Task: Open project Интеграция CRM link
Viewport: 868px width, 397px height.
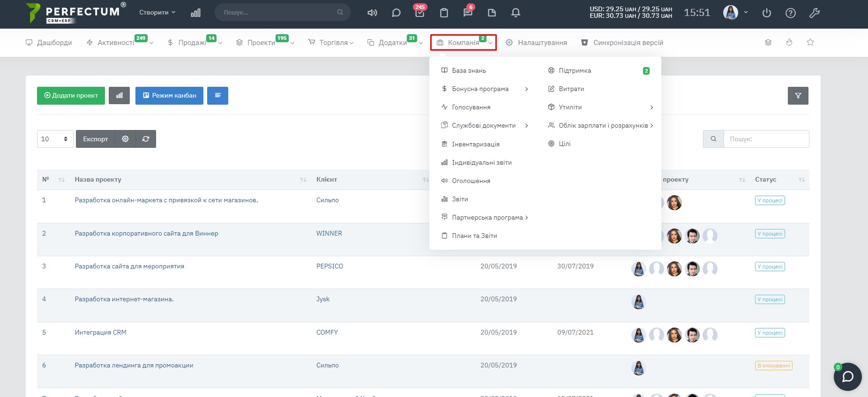Action: [100, 332]
